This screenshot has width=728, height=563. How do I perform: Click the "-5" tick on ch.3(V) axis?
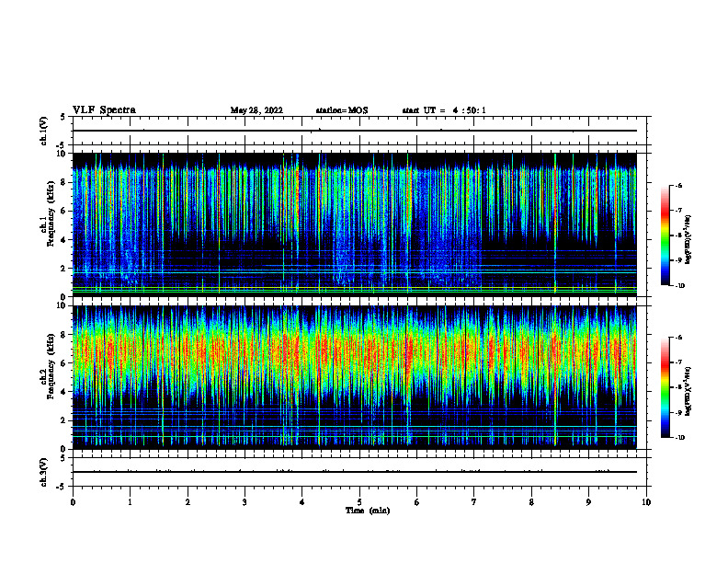pyautogui.click(x=62, y=487)
